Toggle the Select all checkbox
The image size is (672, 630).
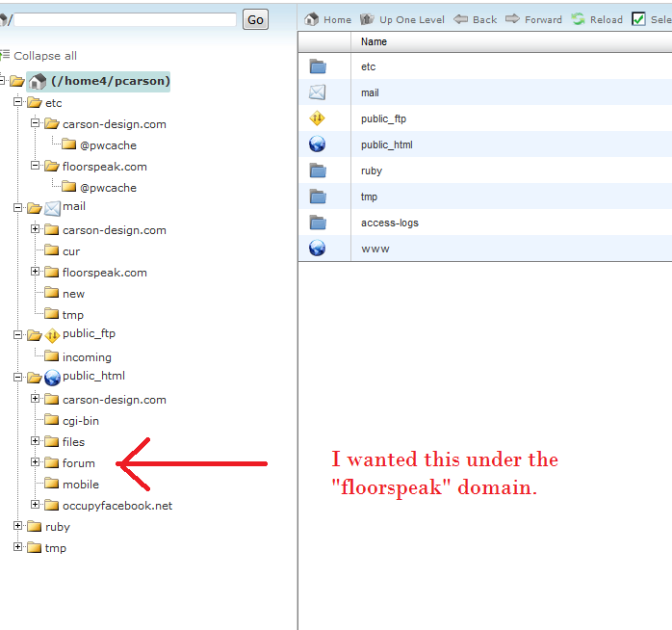pos(638,19)
